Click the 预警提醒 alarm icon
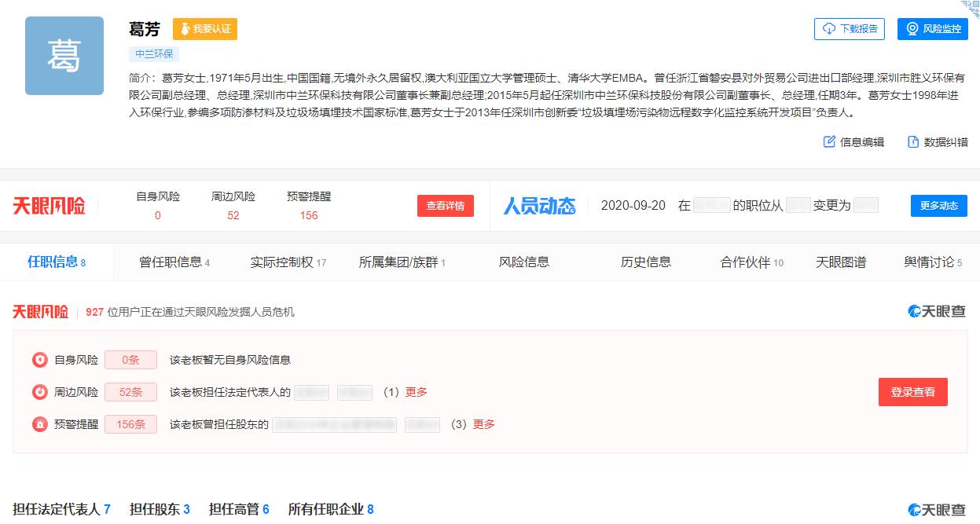Image resolution: width=980 pixels, height=524 pixels. click(39, 424)
